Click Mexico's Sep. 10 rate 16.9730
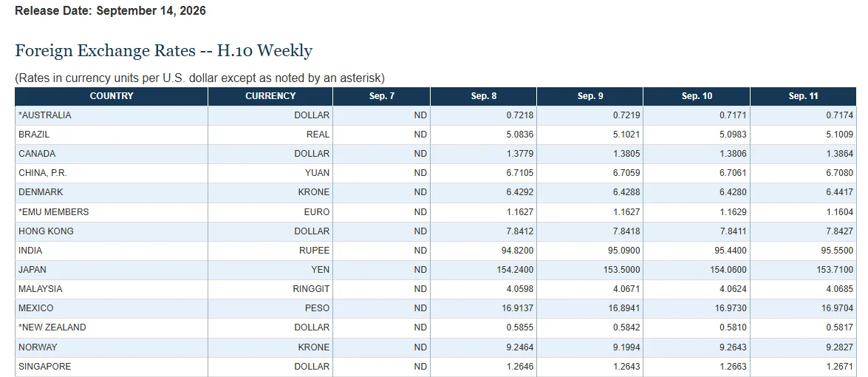Image resolution: width=868 pixels, height=377 pixels. tap(697, 308)
